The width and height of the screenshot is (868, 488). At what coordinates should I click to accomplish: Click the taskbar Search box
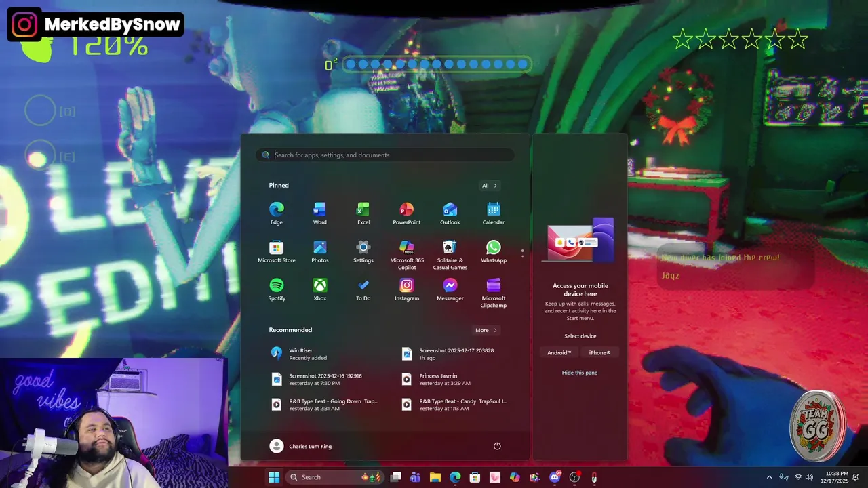coord(335,477)
